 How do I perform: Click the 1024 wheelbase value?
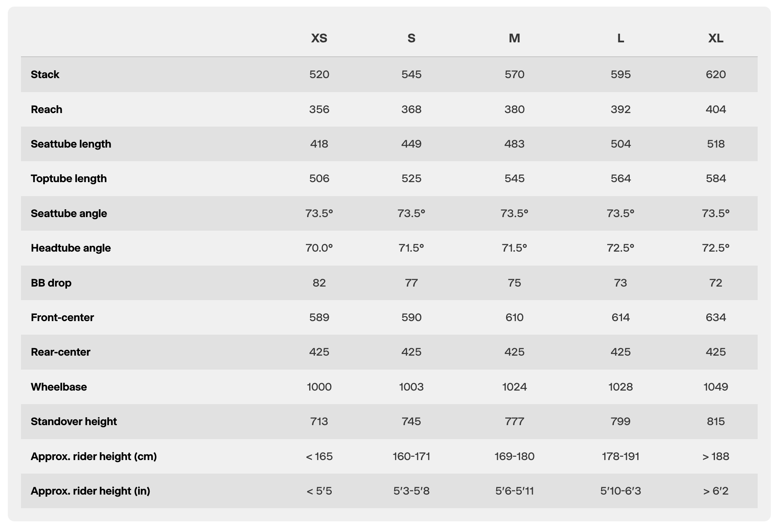pos(514,387)
